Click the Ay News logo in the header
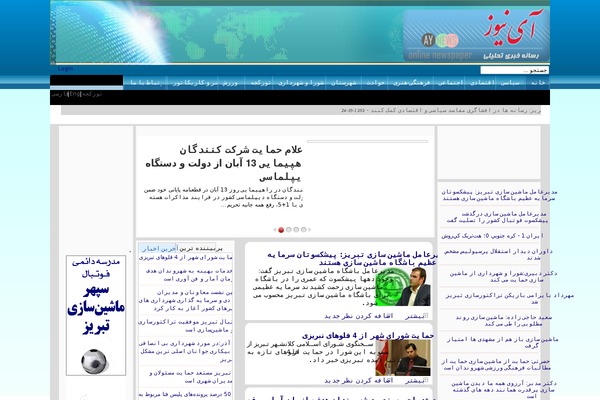The width and height of the screenshot is (600, 400). click(477, 36)
